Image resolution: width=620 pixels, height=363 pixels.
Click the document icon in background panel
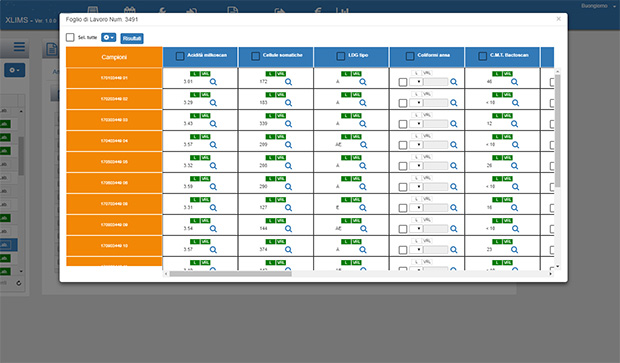[51, 49]
